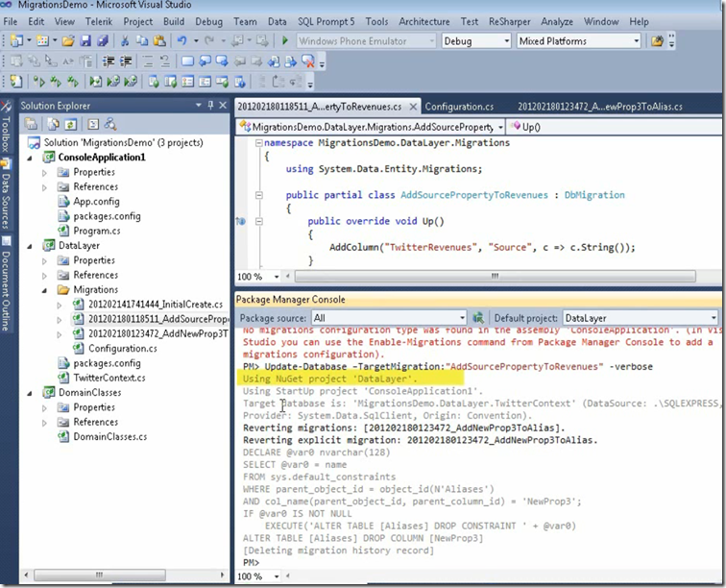726x588 pixels.
Task: Click the Copy icon in toolbar
Action: [x=142, y=40]
